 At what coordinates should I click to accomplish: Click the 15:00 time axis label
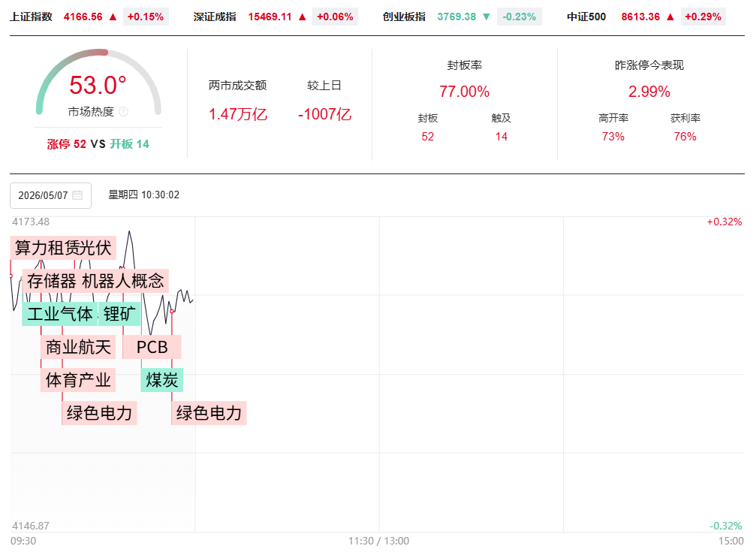point(731,541)
